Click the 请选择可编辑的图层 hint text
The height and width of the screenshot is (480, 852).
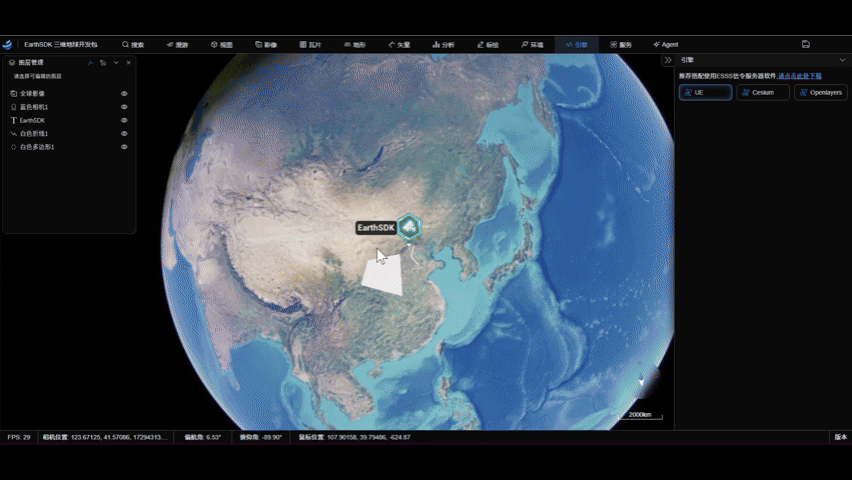click(x=37, y=77)
